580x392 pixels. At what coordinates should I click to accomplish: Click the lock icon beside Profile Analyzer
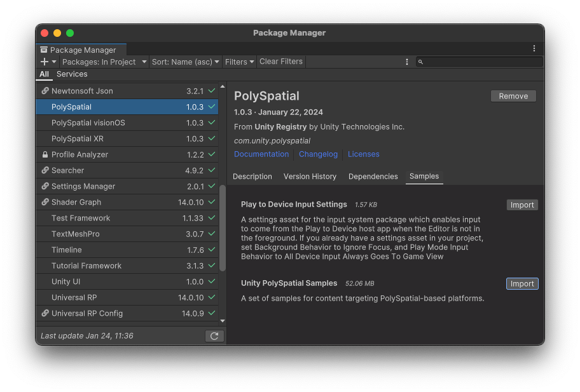pos(45,154)
